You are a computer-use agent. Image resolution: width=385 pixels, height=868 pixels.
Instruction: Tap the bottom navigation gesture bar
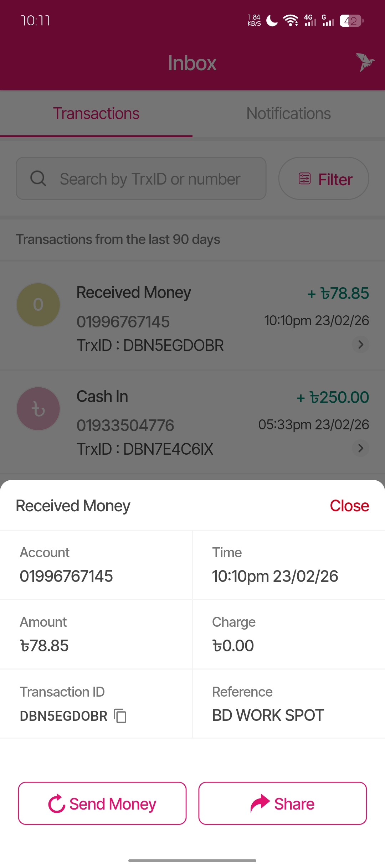click(192, 860)
